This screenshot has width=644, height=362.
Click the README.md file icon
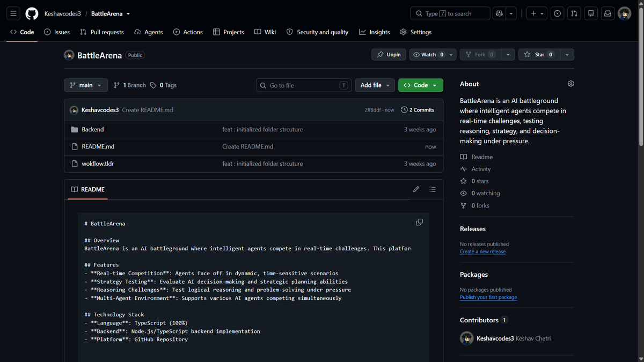tap(75, 146)
